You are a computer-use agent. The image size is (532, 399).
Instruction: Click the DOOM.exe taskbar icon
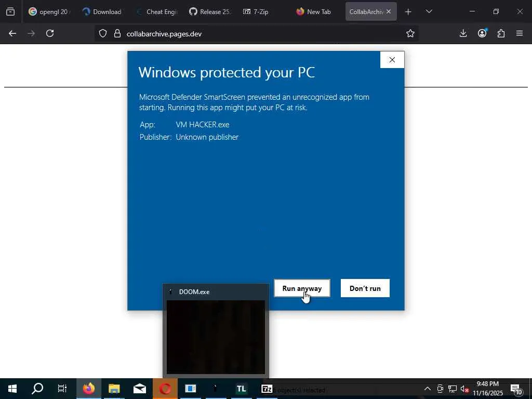point(216,389)
